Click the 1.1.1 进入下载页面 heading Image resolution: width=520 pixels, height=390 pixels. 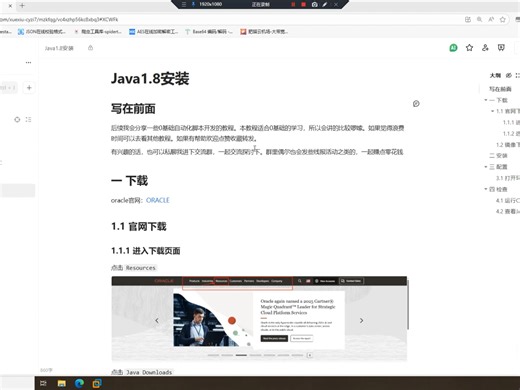(146, 251)
